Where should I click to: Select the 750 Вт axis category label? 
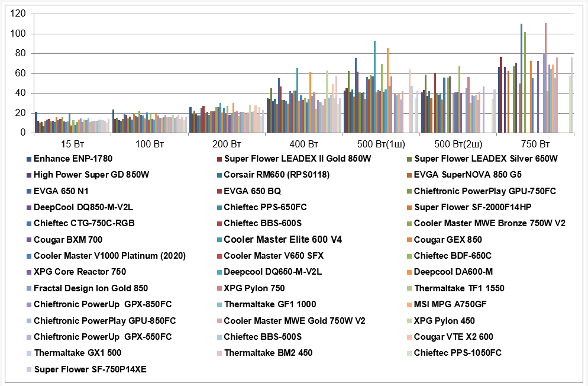(535, 144)
